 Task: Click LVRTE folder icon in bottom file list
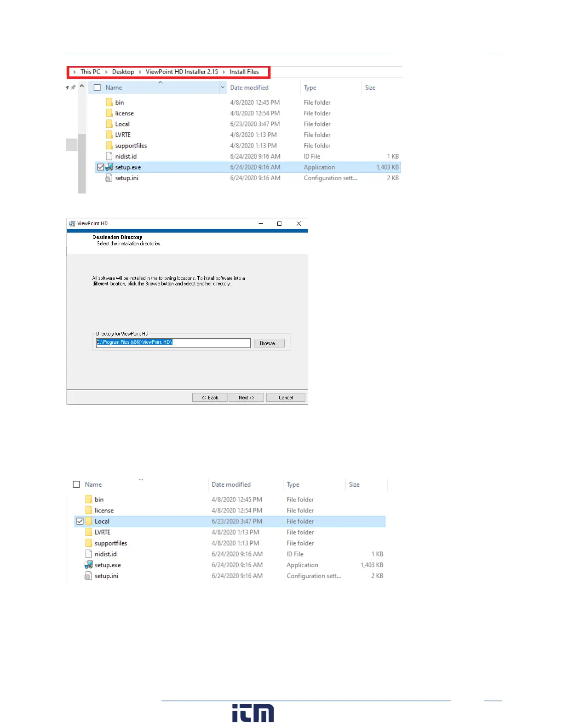[x=89, y=532]
